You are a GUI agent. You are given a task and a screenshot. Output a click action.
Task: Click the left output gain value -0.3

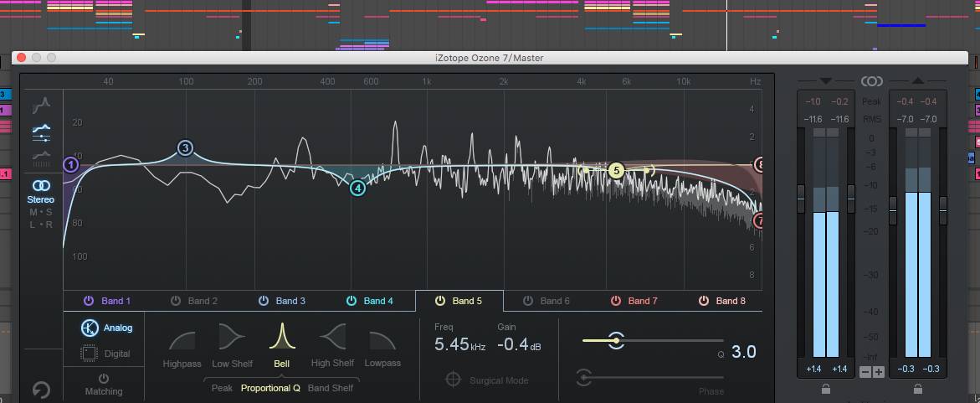(x=905, y=369)
